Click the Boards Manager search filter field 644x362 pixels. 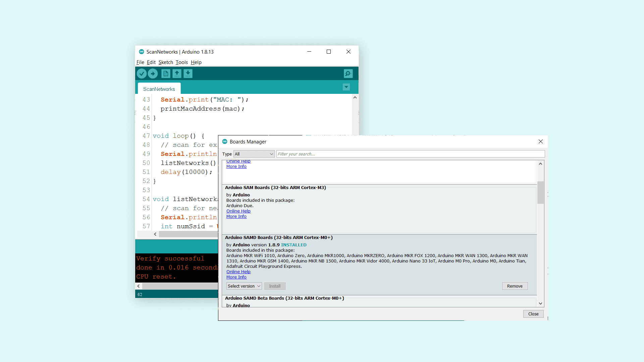pyautogui.click(x=410, y=154)
